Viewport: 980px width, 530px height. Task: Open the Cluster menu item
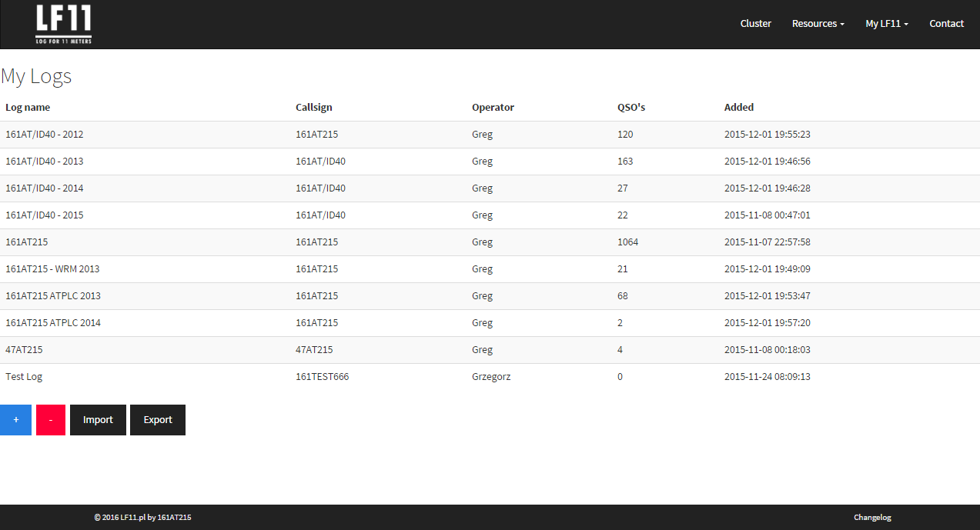coord(755,24)
